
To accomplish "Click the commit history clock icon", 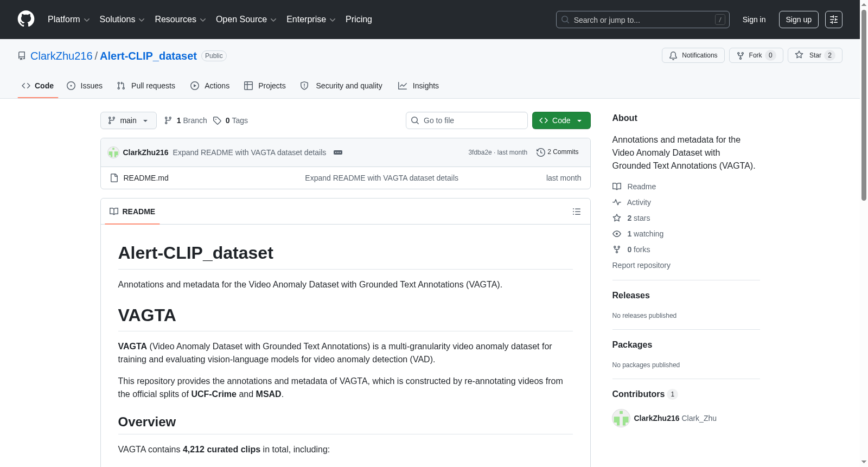I will [x=541, y=152].
